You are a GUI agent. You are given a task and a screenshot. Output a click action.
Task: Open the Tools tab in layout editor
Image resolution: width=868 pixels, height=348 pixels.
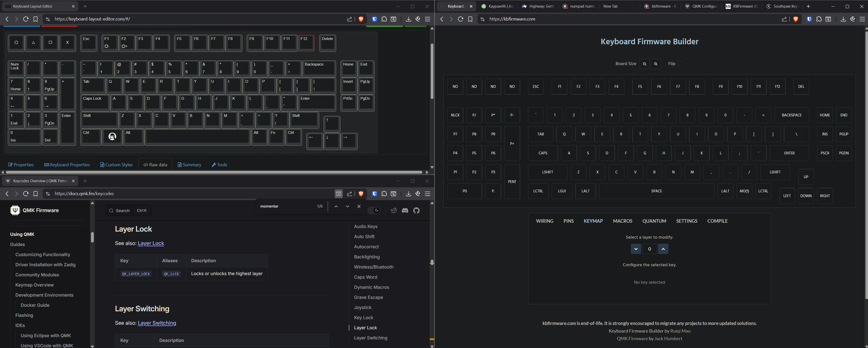219,165
